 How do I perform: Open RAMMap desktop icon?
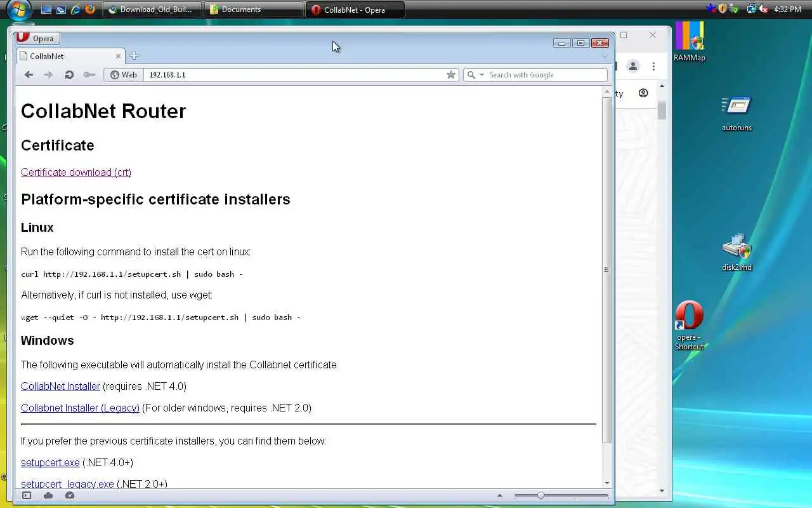point(690,42)
